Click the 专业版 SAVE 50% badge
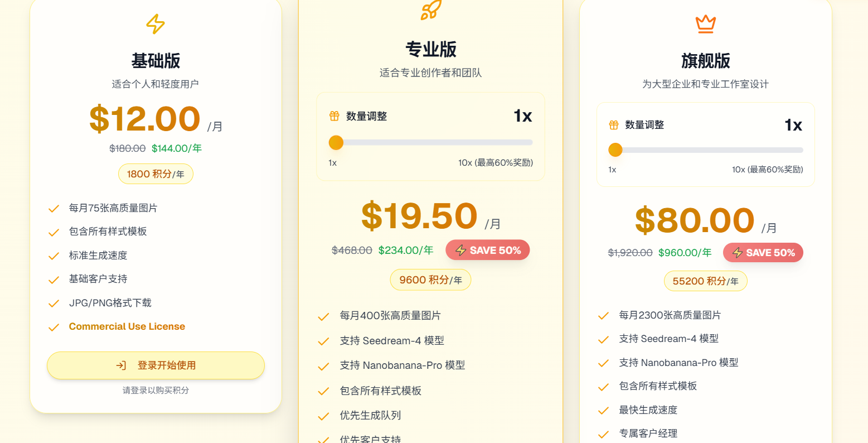 (x=487, y=250)
